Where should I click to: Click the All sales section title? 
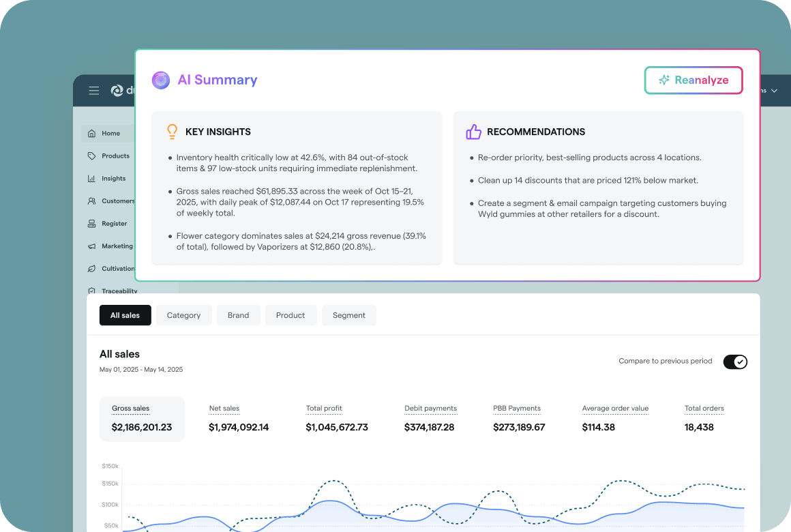(x=119, y=354)
